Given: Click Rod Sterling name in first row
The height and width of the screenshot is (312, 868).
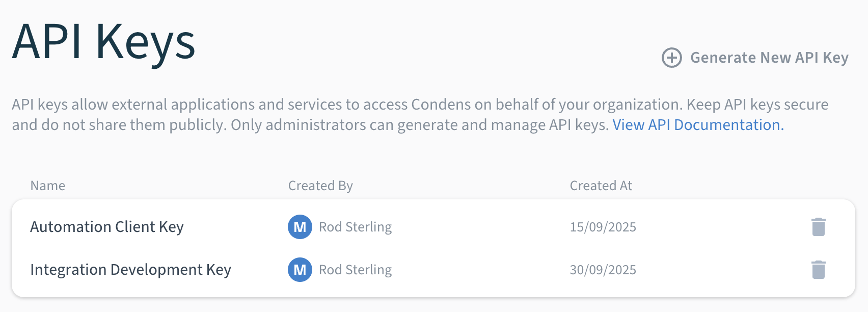Looking at the screenshot, I should coord(355,227).
